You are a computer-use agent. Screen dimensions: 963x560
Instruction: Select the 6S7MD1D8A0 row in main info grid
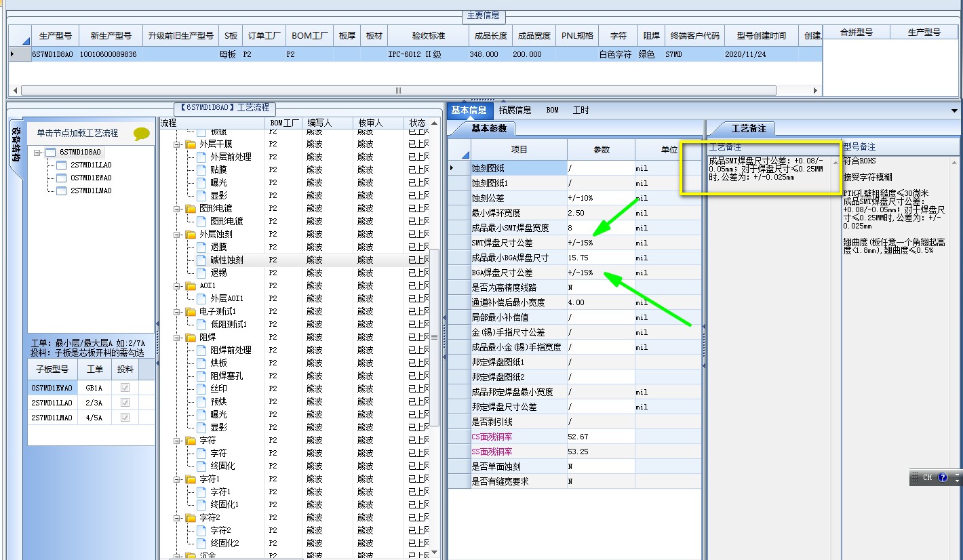pyautogui.click(x=416, y=54)
